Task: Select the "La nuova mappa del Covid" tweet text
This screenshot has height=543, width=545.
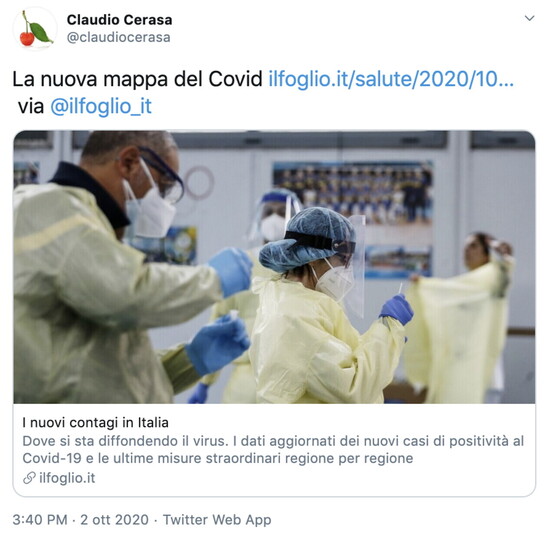Action: click(x=137, y=79)
